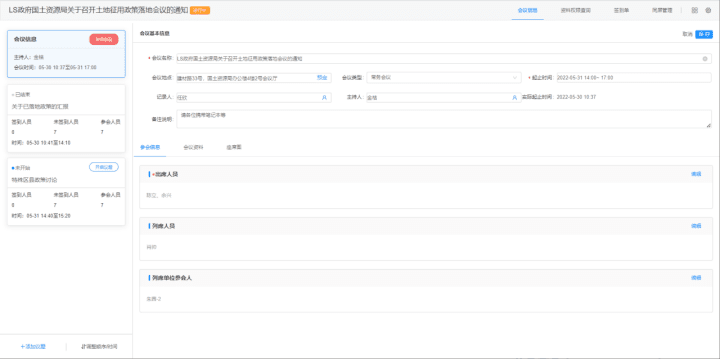The image size is (720, 360).
Task: Click the 会议时间 line in 会议信息 card
Action: [55, 67]
